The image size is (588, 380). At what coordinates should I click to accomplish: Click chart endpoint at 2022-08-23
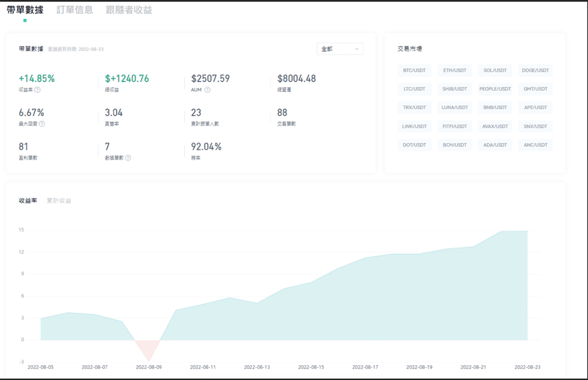pos(527,231)
